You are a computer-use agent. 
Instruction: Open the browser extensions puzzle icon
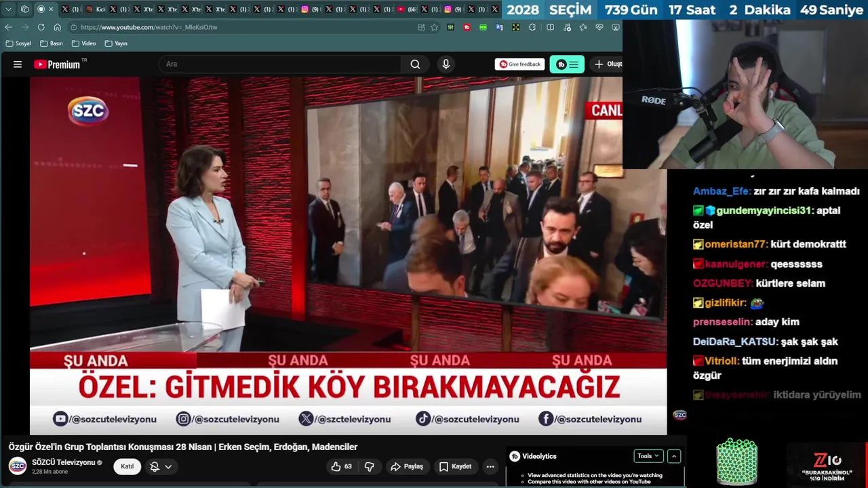pos(532,27)
